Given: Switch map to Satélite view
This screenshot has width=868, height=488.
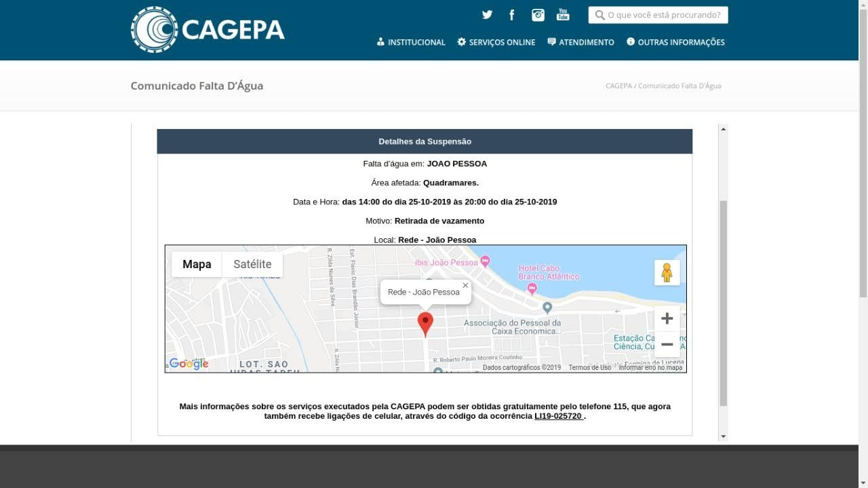Looking at the screenshot, I should (252, 264).
